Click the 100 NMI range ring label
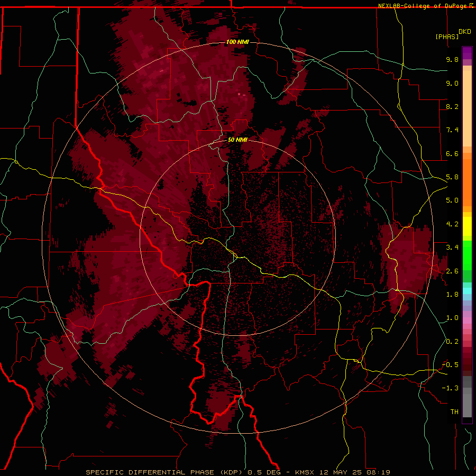476x476 pixels. [x=237, y=42]
